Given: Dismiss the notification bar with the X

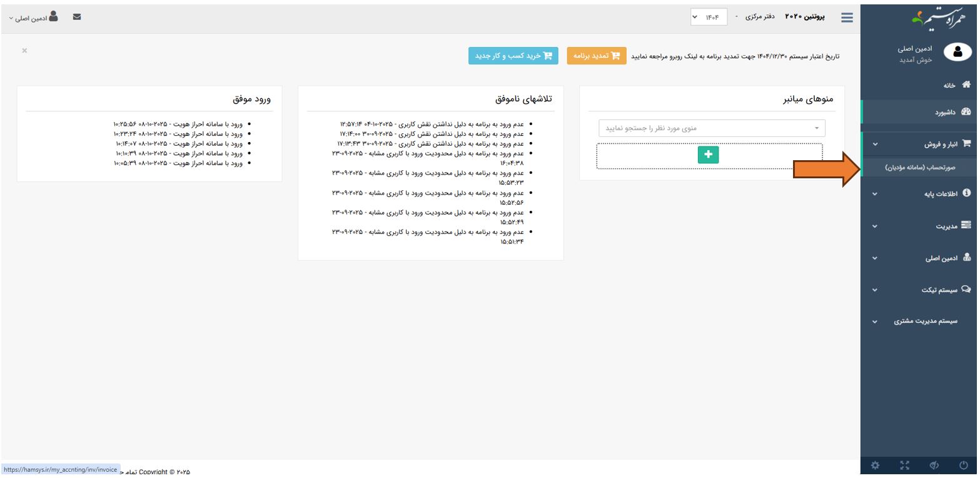Looking at the screenshot, I should [24, 51].
